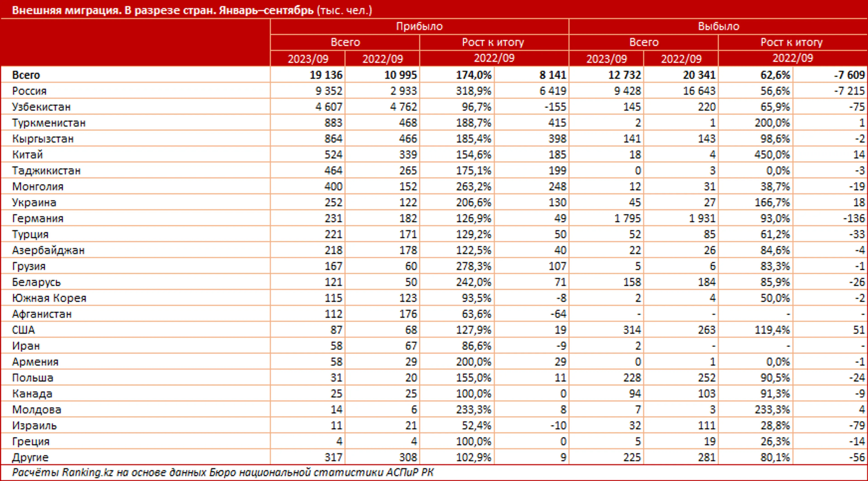Click the Всего arrivals value 19 136

pyautogui.click(x=325, y=75)
